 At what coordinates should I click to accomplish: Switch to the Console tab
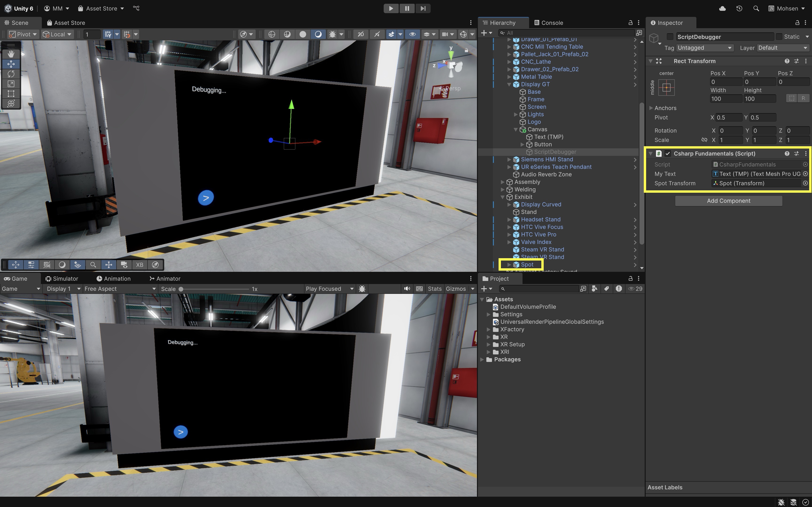(x=548, y=23)
